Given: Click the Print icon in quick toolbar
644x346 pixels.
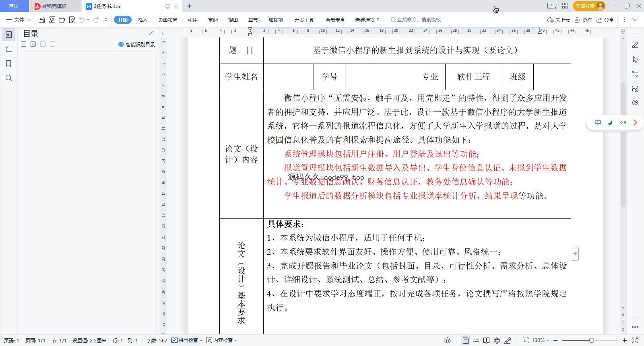Looking at the screenshot, I should [x=62, y=20].
